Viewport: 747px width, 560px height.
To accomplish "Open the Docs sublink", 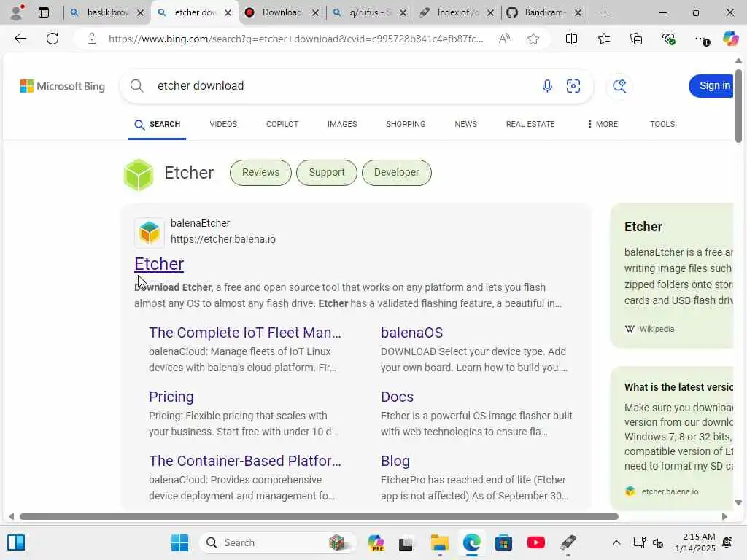I will tap(397, 397).
